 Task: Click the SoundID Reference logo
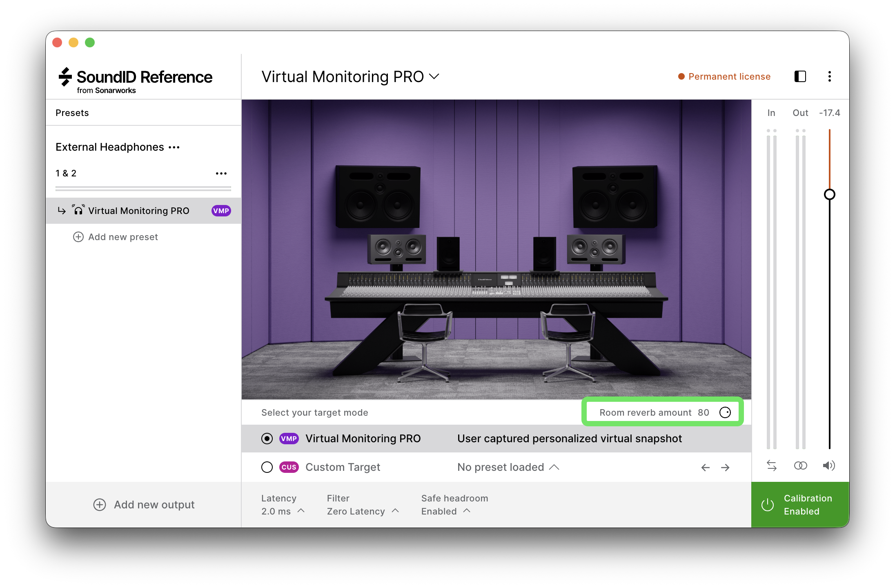coord(135,80)
